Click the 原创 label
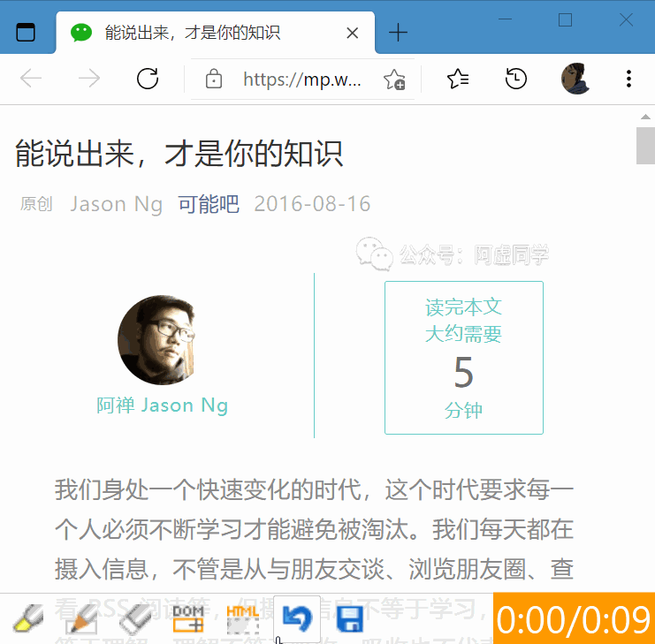 point(36,204)
